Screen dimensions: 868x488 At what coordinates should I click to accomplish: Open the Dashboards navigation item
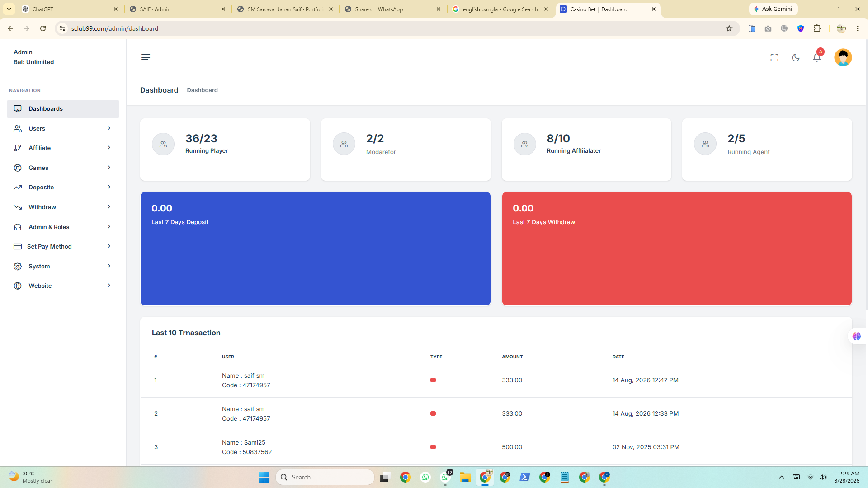[63, 109]
